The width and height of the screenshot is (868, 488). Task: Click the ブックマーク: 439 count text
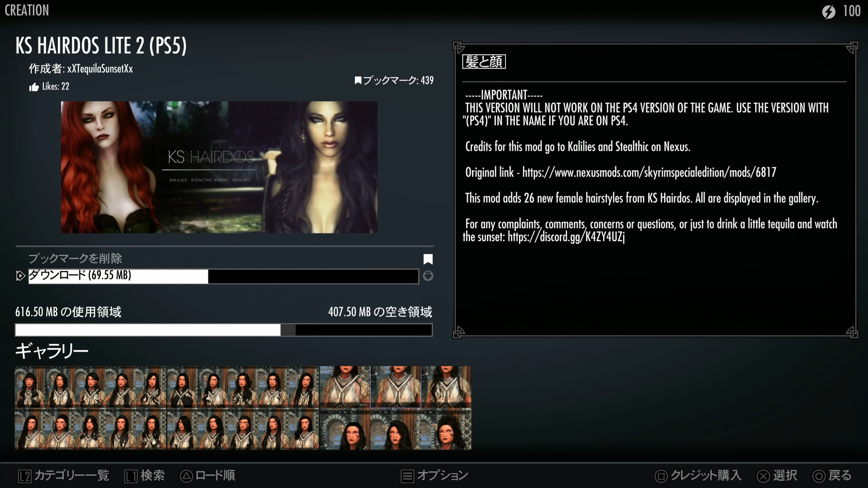tap(398, 80)
